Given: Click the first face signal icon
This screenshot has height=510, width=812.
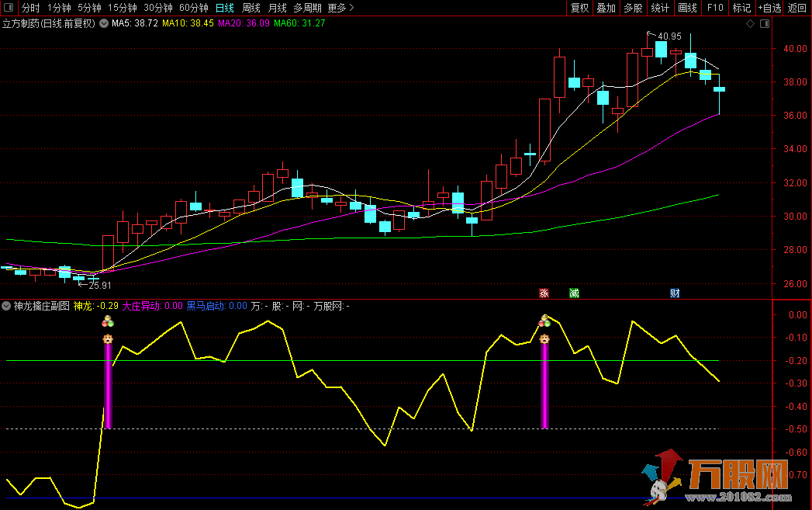Looking at the screenshot, I should click(108, 338).
